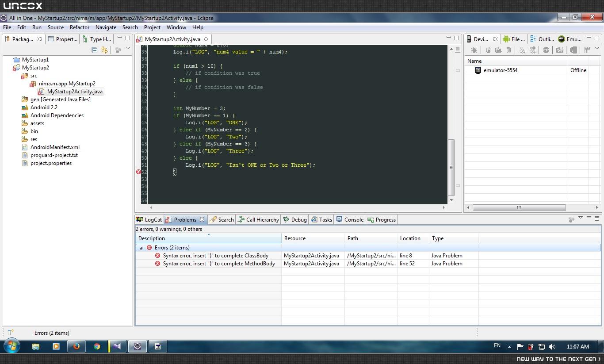Select AndroidManifest.xml file
The height and width of the screenshot is (364, 604).
[55, 147]
